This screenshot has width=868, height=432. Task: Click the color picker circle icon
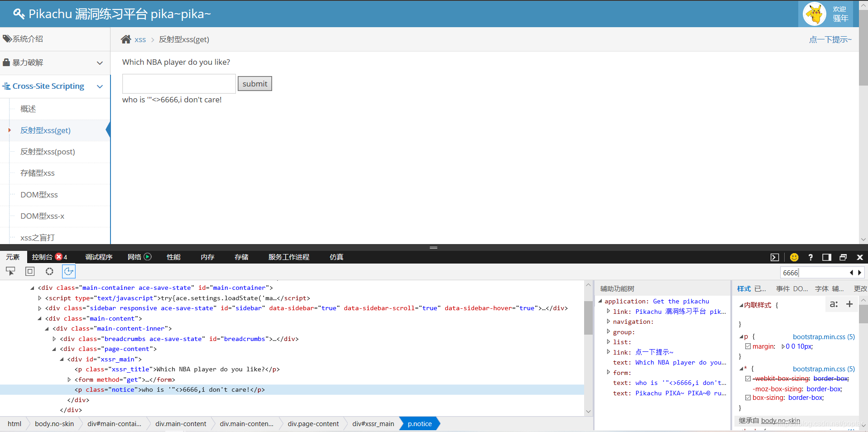[x=49, y=271]
